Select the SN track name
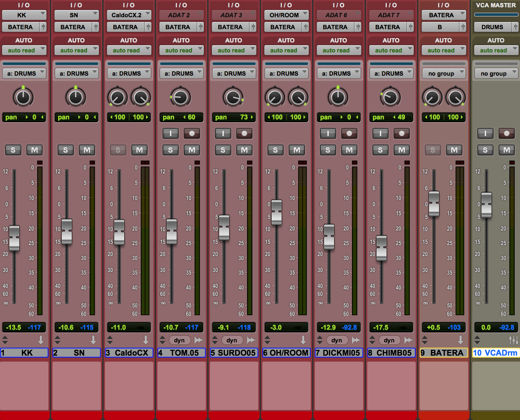Screen dimensions: 520x420 pos(76,353)
